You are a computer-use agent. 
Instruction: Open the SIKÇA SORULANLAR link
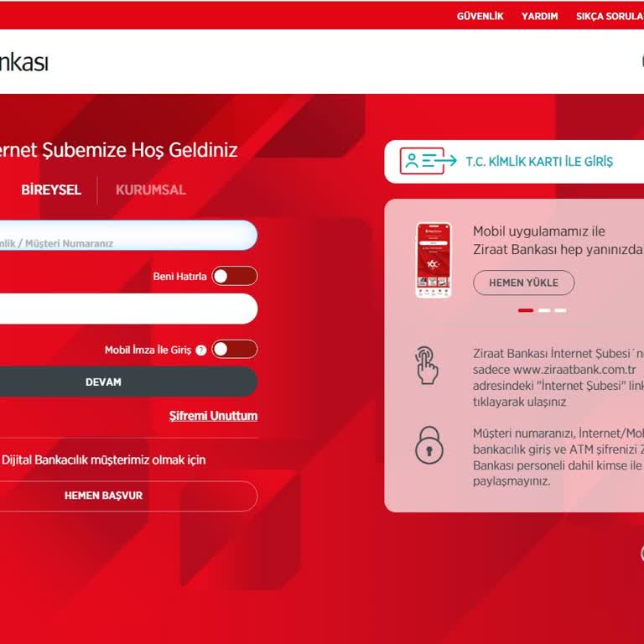click(x=610, y=16)
